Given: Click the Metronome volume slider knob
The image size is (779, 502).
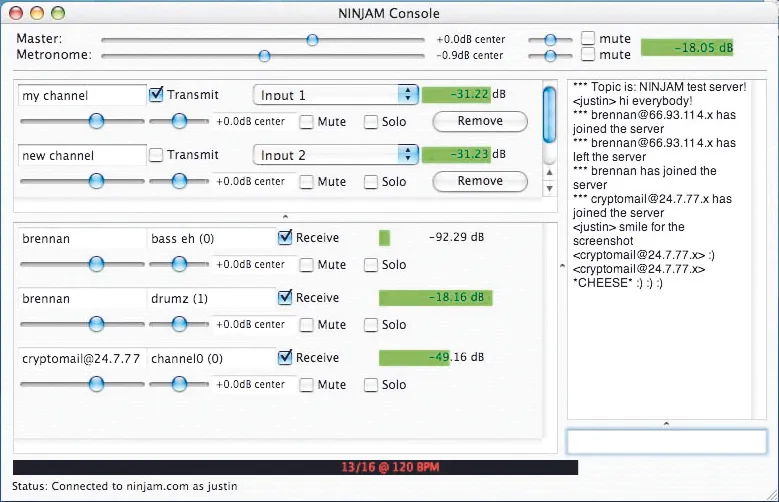Looking at the screenshot, I should coord(264,56).
